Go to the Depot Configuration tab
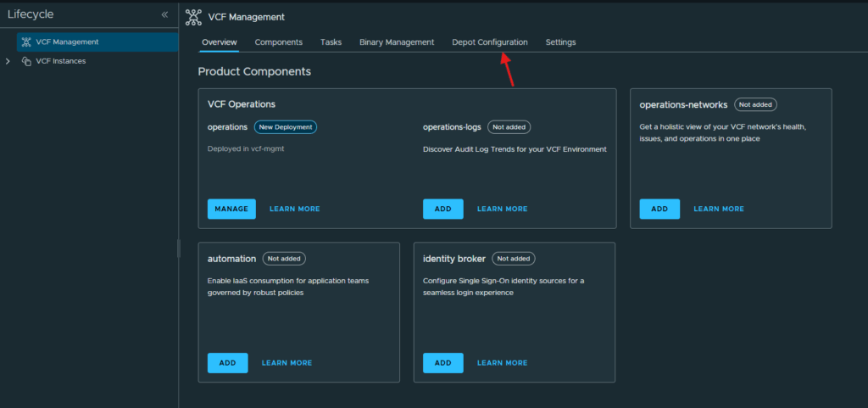868x408 pixels. pyautogui.click(x=490, y=42)
